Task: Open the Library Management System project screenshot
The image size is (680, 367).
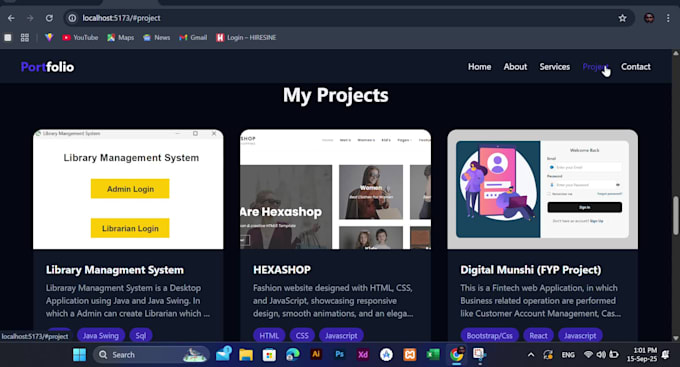Action: (x=128, y=189)
